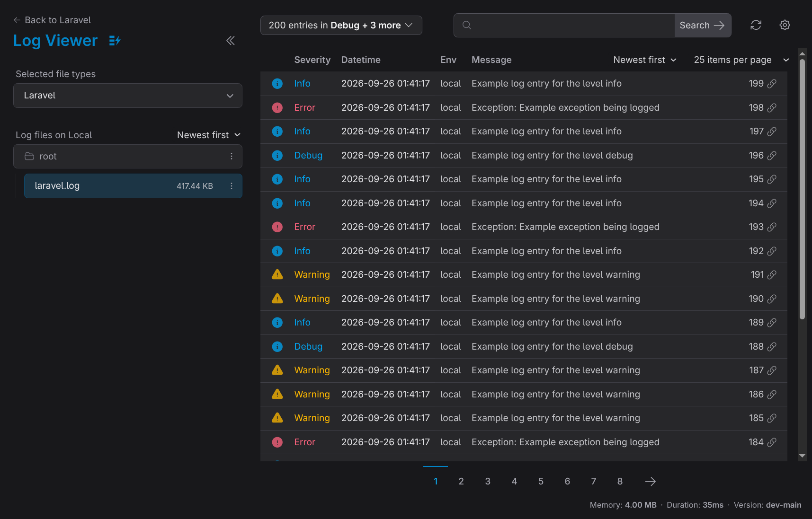This screenshot has height=519, width=812.
Task: Expand the Info entry numbered 195
Action: (524, 179)
